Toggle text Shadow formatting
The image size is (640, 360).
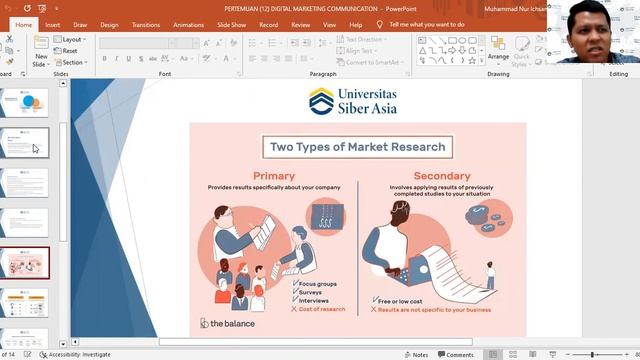coord(141,59)
